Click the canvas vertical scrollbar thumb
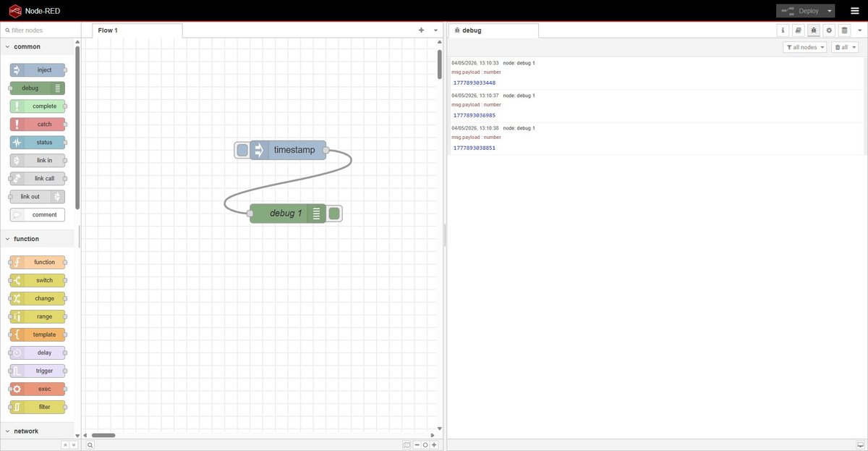 click(439, 64)
